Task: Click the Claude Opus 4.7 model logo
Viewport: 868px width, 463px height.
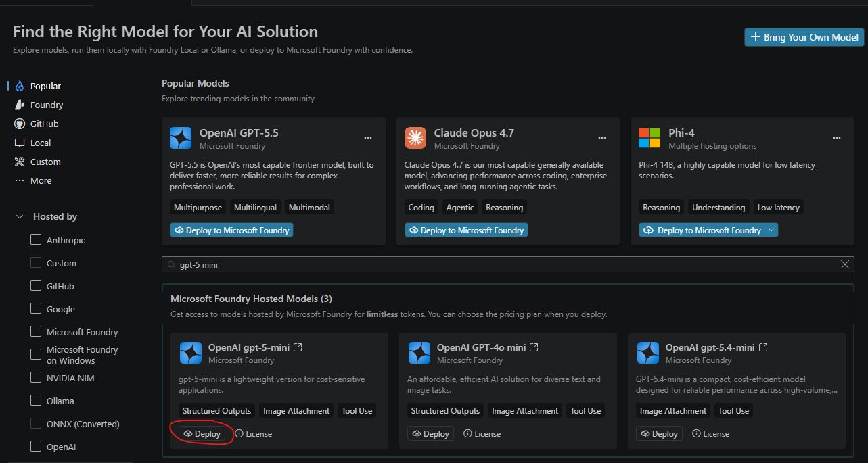Action: [415, 138]
